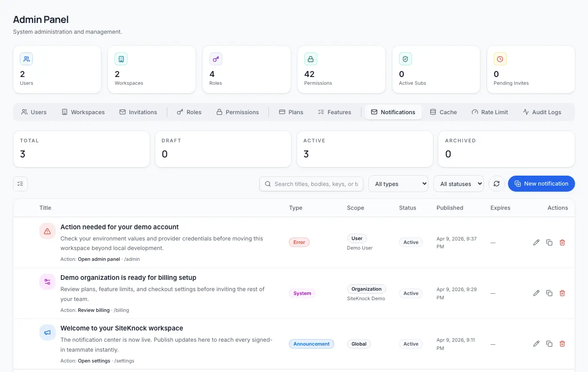The image size is (588, 372).
Task: Click 'Demo User' scope text
Action: tap(360, 248)
